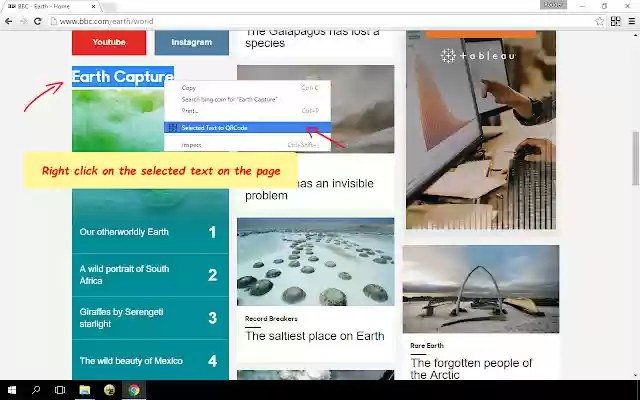Open Task View on the taskbar
This screenshot has width=640, height=400.
(x=60, y=390)
